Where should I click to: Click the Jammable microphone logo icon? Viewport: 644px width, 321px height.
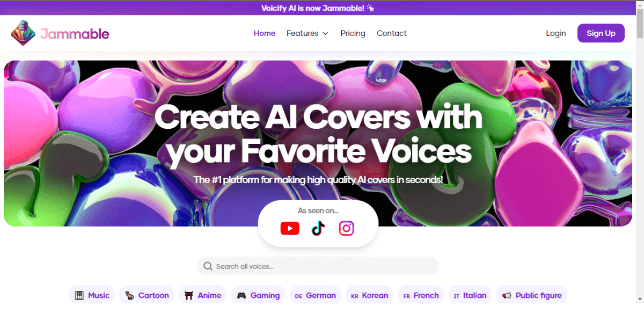pos(23,33)
